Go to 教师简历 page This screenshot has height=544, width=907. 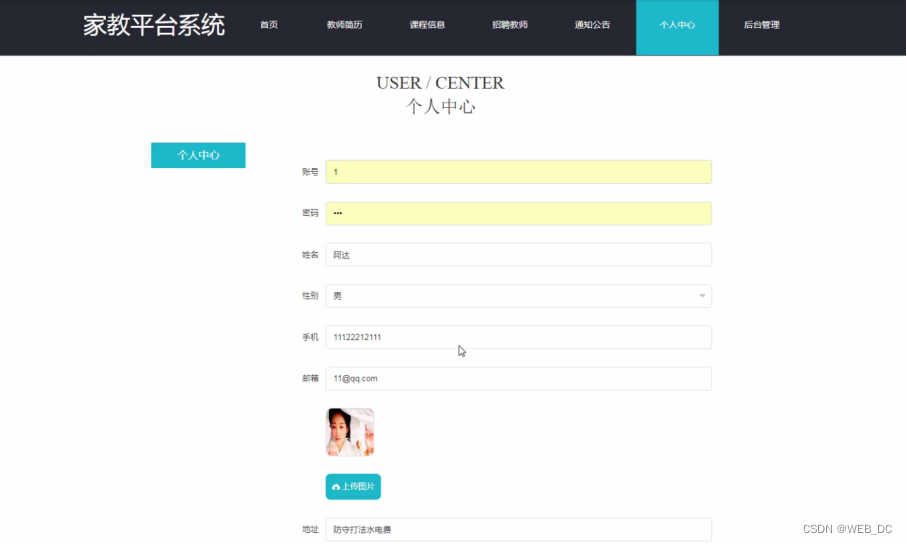pyautogui.click(x=344, y=25)
